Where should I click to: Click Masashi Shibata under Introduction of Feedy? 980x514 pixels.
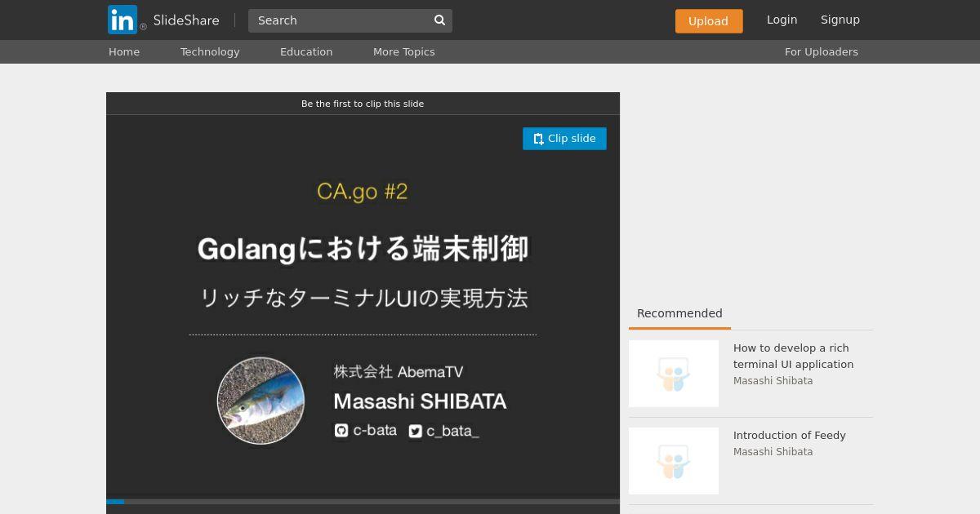pos(773,452)
